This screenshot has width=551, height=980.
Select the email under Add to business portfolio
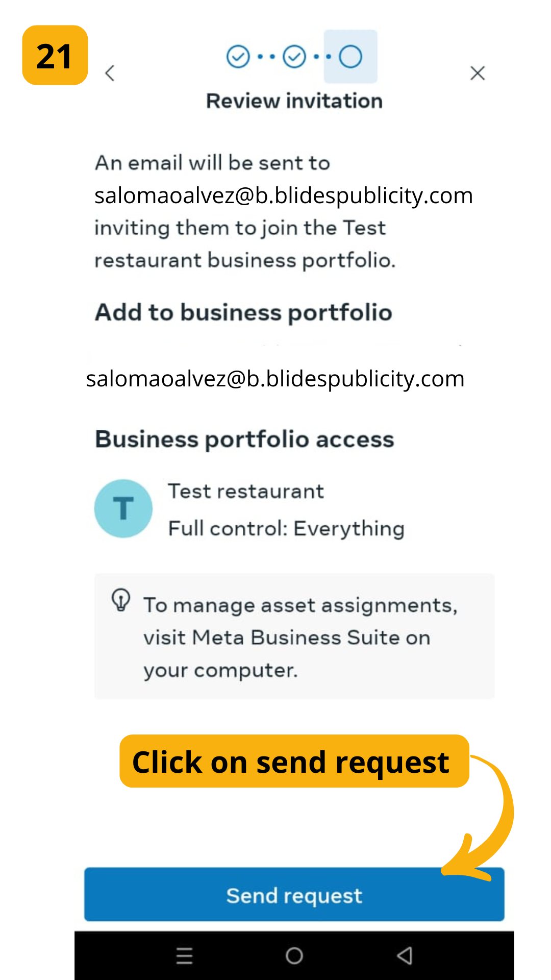click(x=275, y=379)
